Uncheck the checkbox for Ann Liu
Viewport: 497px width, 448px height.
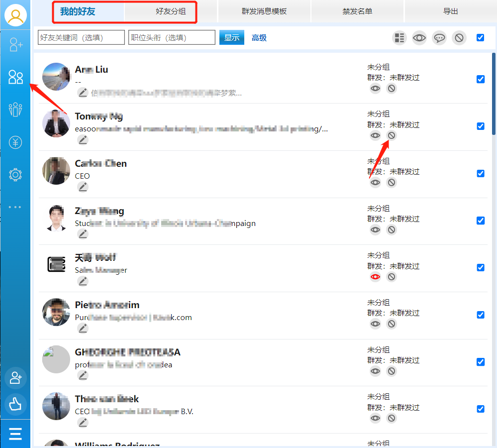tap(480, 79)
